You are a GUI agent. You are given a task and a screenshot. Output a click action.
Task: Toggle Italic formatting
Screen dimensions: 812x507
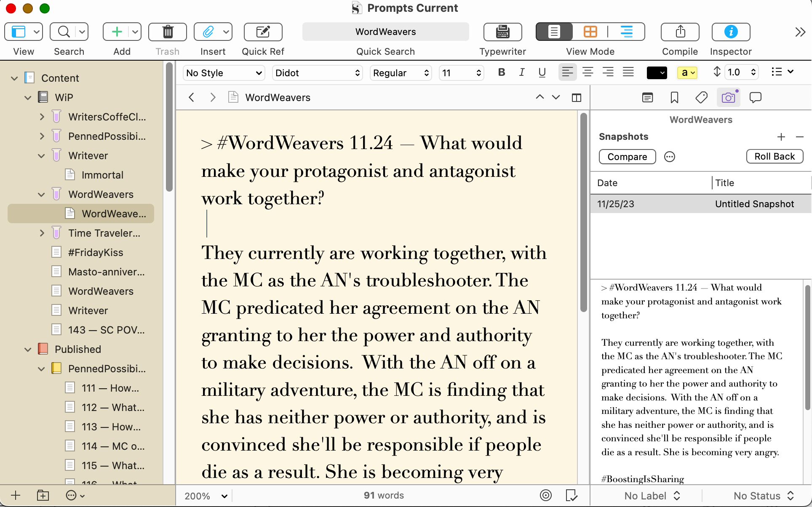point(522,72)
